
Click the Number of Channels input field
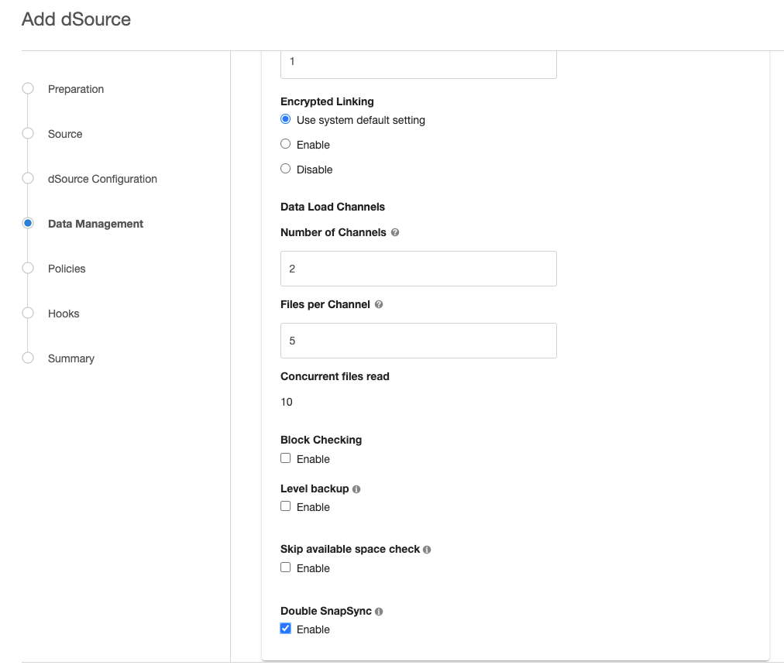[x=418, y=268]
